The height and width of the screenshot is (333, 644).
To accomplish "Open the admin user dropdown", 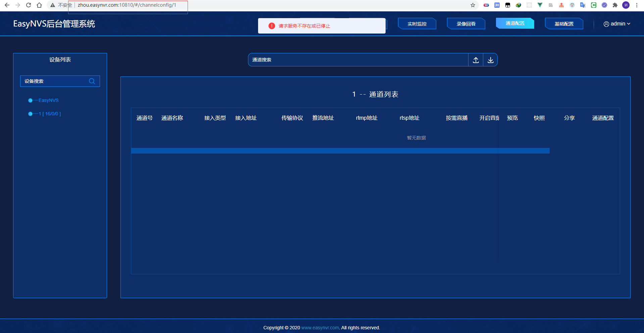I will point(617,24).
